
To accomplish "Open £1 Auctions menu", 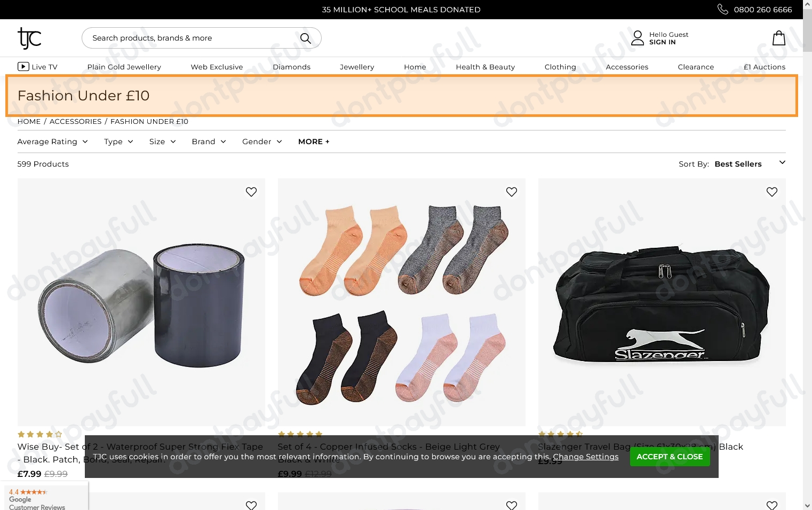I will (765, 67).
